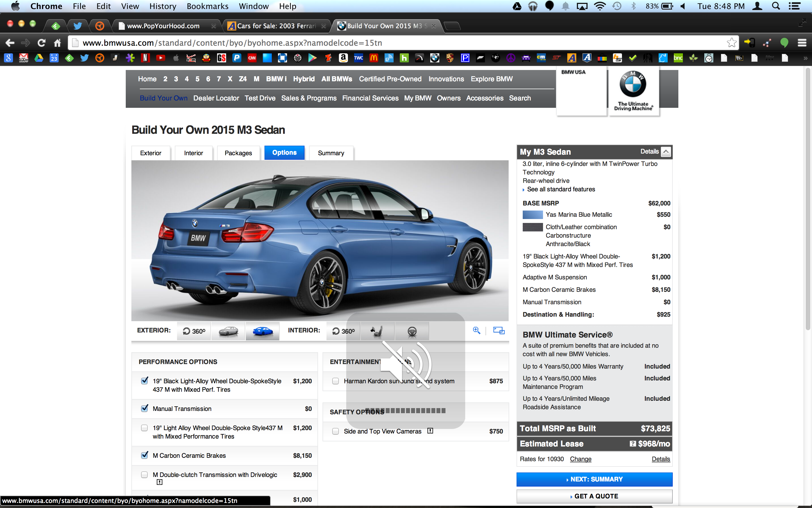The width and height of the screenshot is (812, 508).
Task: Go back to previous page
Action: click(10, 43)
